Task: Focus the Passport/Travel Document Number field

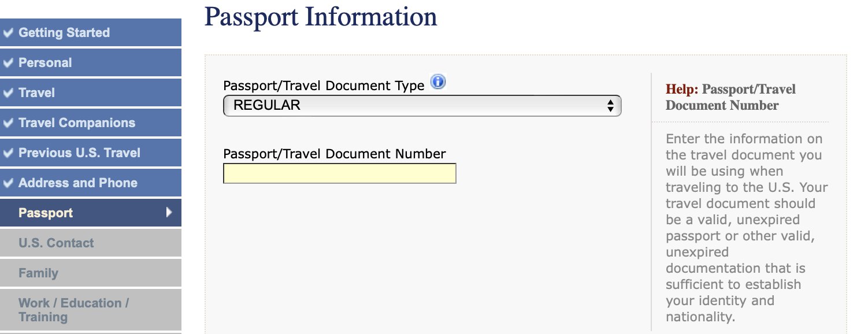Action: [x=340, y=173]
